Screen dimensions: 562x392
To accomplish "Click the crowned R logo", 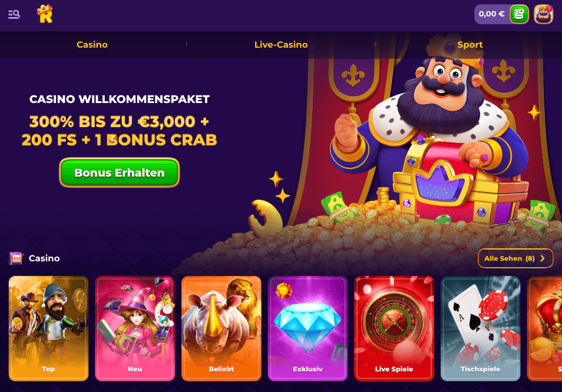I will click(45, 14).
